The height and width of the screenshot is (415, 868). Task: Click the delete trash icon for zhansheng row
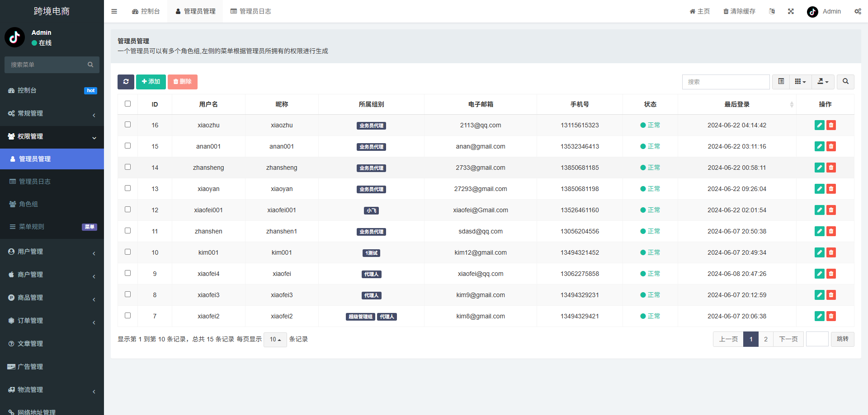point(831,168)
